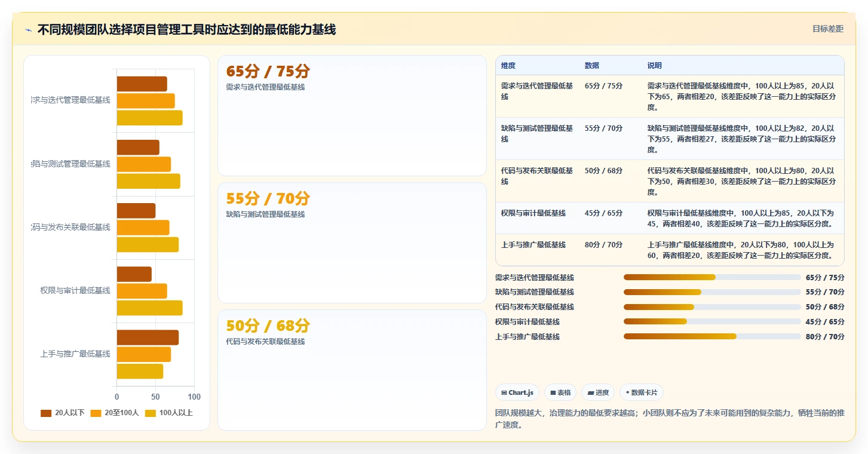
Task: Click the 权限与审计最低基线 progress bar
Action: coord(712,321)
